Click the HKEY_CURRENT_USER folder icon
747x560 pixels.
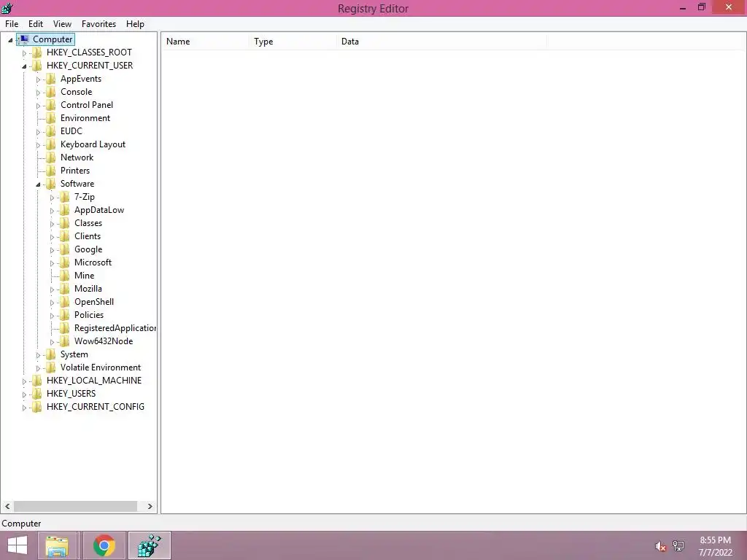[37, 66]
